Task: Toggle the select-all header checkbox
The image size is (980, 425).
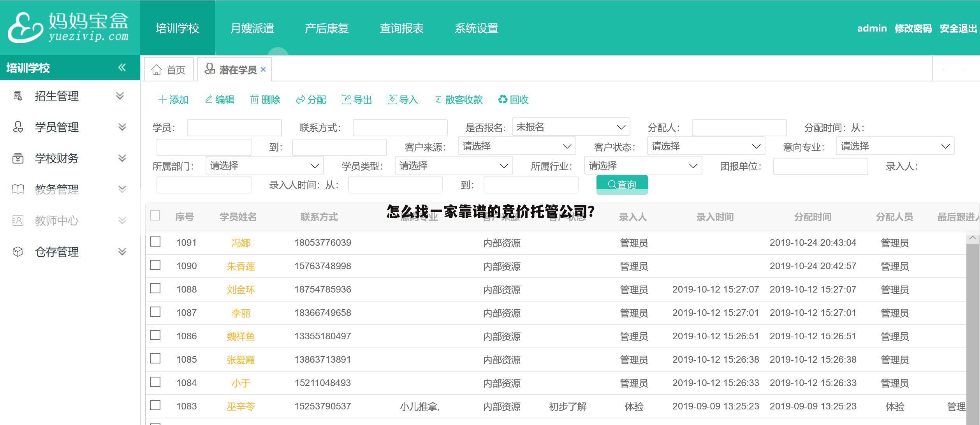Action: click(x=155, y=215)
